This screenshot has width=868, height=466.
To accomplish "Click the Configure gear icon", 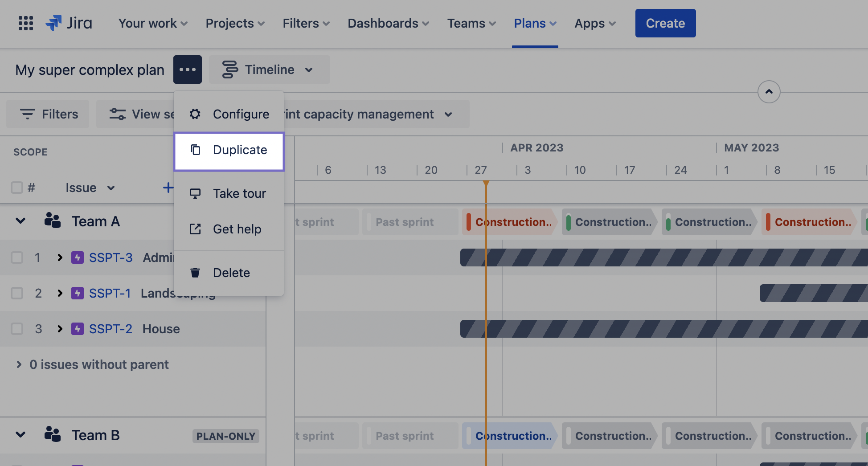I will (195, 114).
